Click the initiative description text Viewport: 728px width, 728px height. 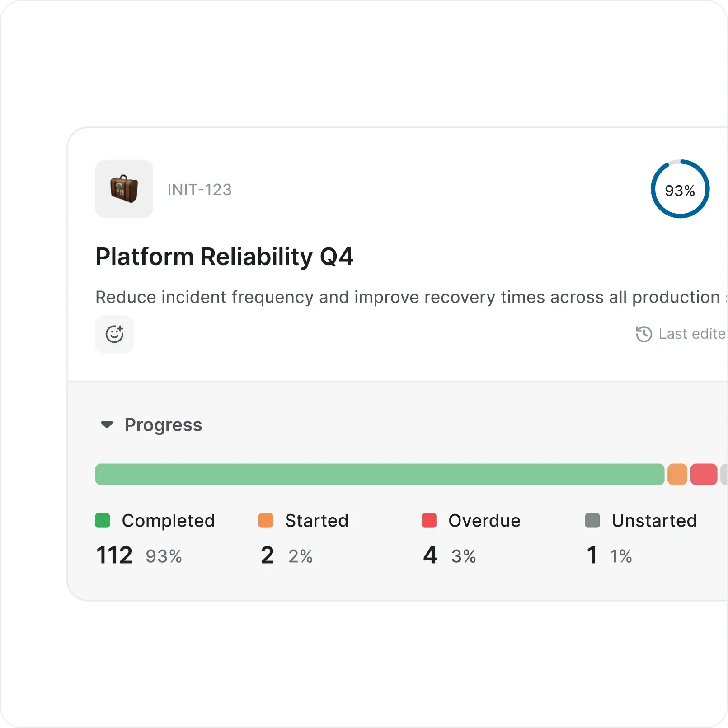(x=407, y=297)
